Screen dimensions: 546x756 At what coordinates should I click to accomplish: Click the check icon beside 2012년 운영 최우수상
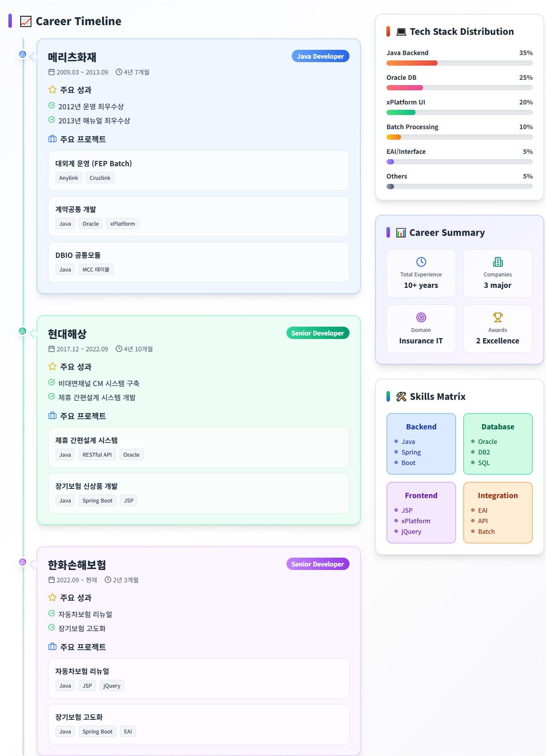52,106
